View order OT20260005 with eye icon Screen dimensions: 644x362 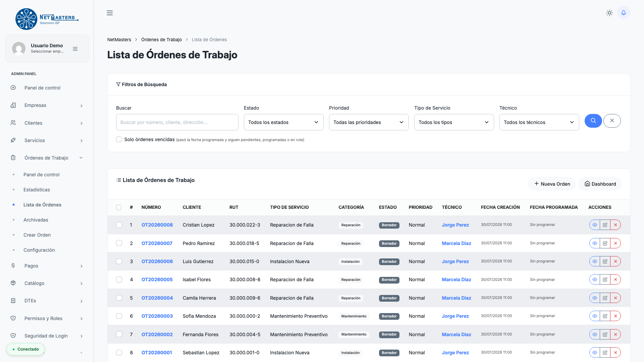[x=595, y=280]
